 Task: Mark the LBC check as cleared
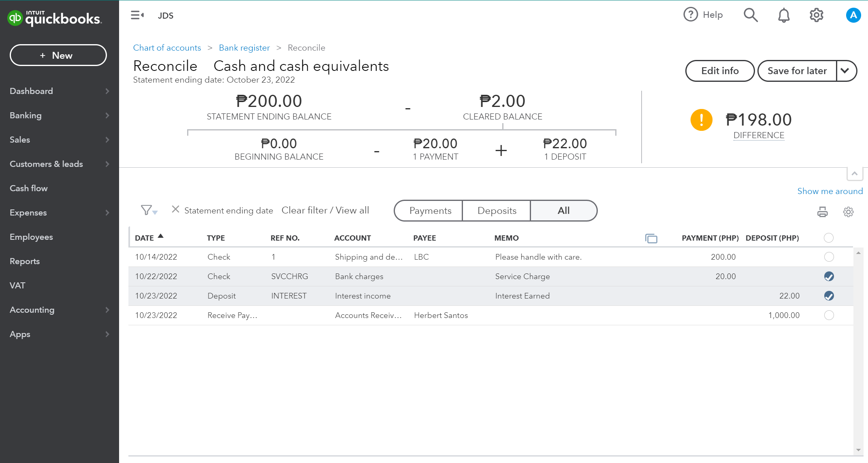[829, 257]
